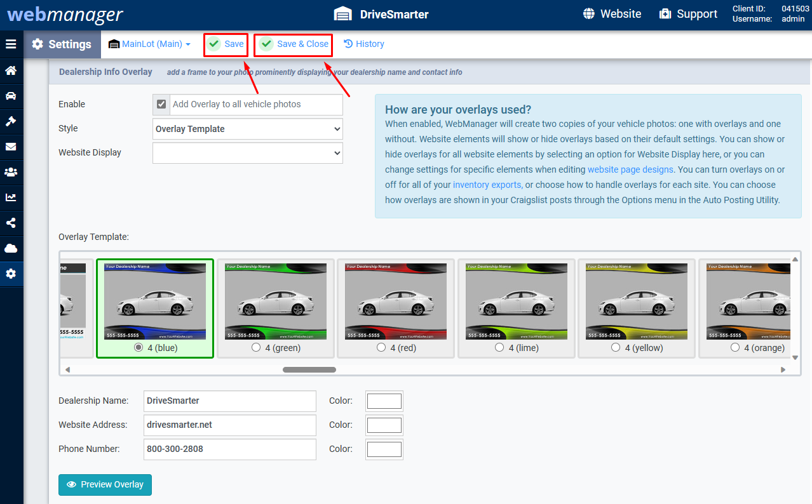
Task: Click the share icon in the sidebar
Action: [x=11, y=223]
